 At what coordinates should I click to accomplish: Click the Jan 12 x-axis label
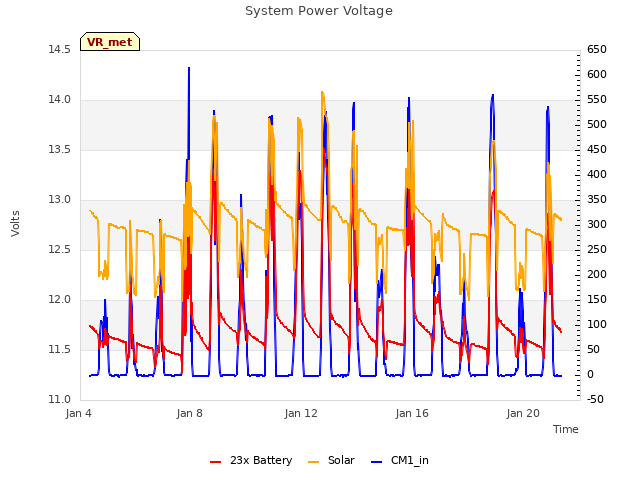(x=301, y=413)
